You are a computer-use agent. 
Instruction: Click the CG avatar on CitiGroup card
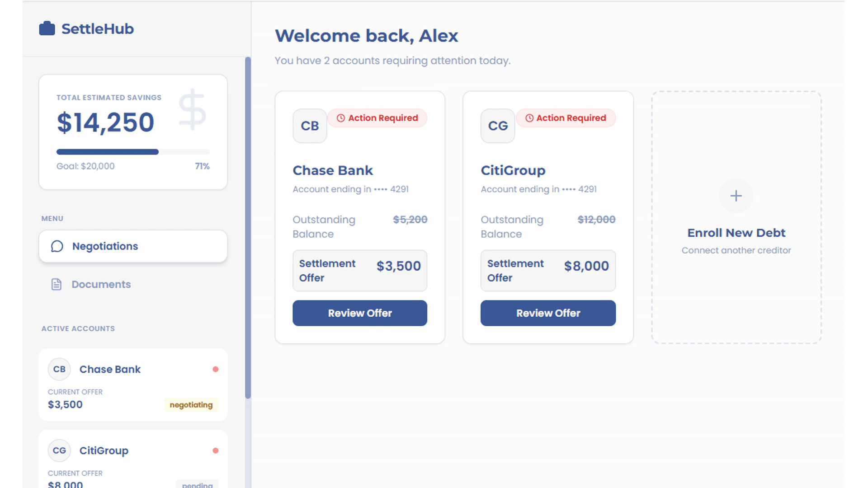(498, 126)
